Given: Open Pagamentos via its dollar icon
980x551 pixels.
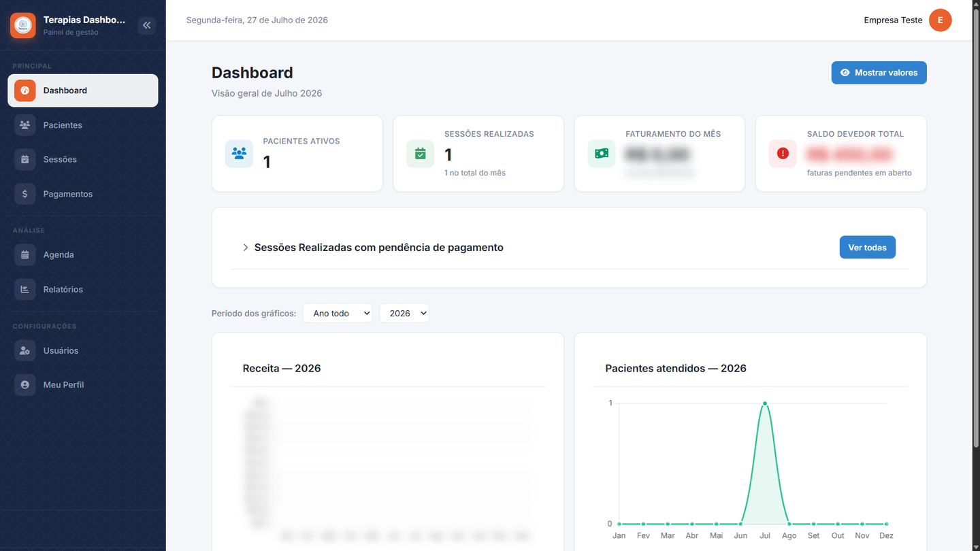Looking at the screenshot, I should pos(25,194).
